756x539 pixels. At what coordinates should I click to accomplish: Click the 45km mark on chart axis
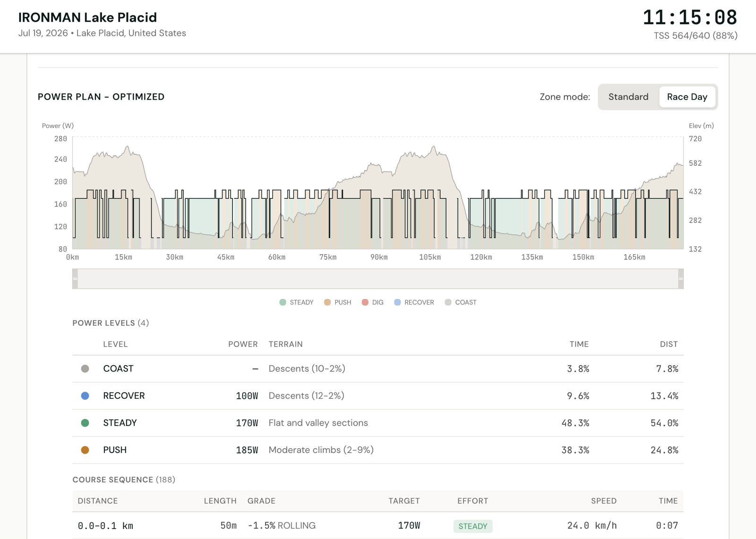click(226, 257)
